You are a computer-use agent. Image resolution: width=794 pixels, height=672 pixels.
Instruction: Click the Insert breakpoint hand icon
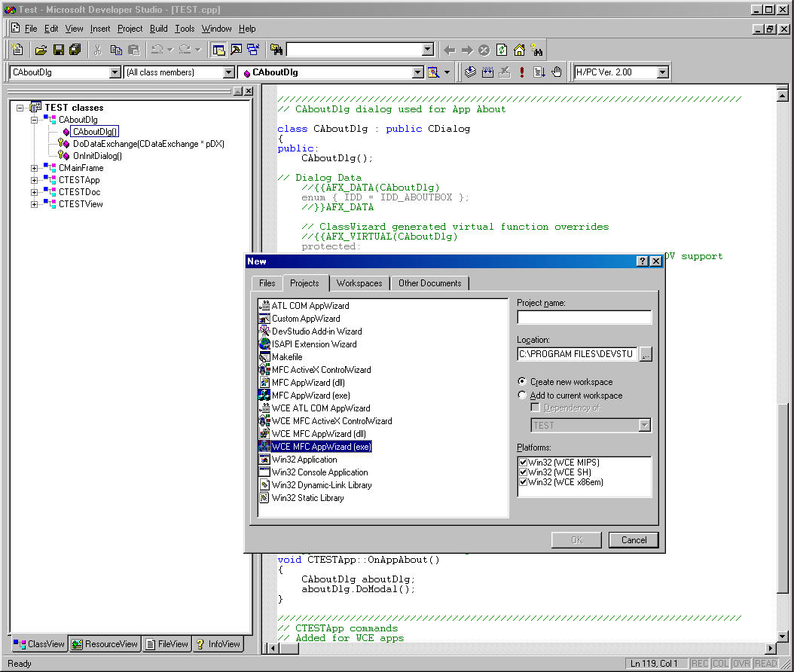click(557, 72)
